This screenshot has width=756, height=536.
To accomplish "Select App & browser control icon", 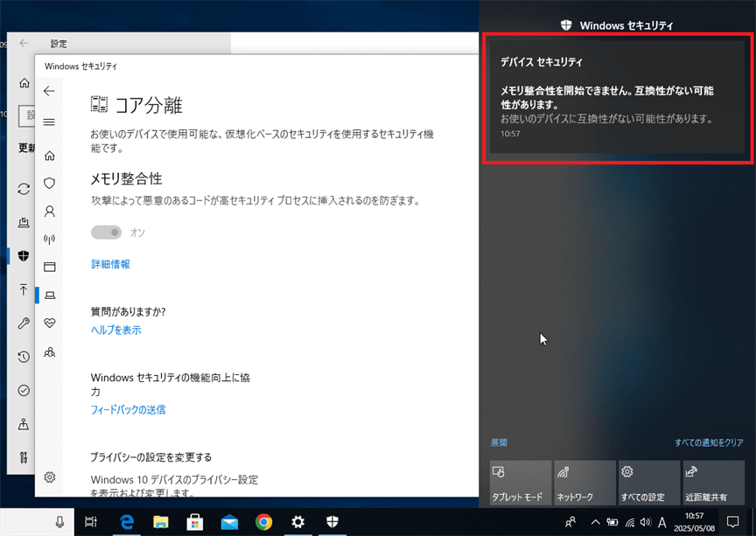I will (50, 267).
